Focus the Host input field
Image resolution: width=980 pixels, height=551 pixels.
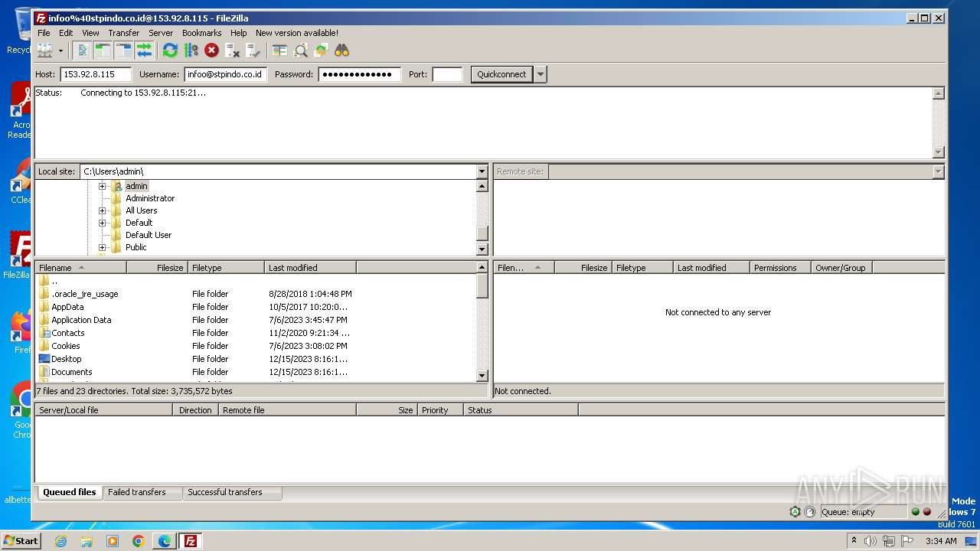[96, 74]
